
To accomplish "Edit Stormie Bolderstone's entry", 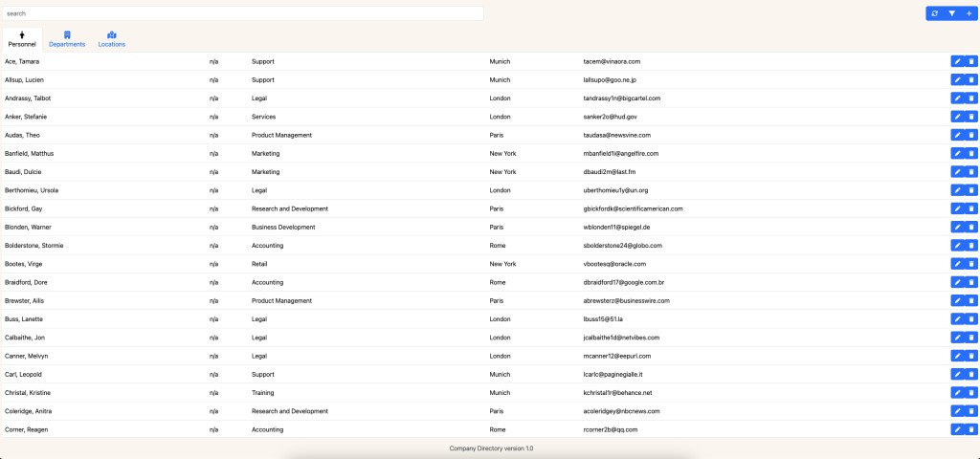I will [x=957, y=246].
